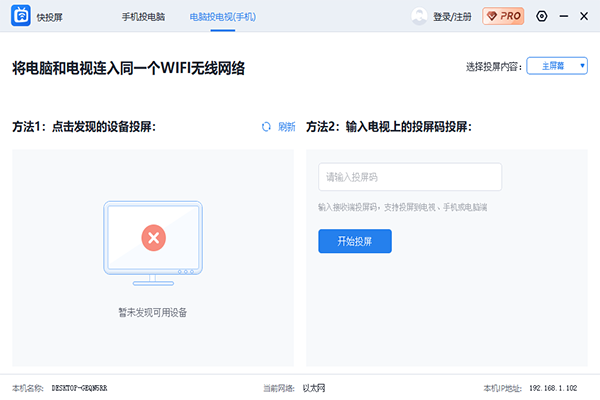Click the PRO diamond upgrade badge
This screenshot has height=400, width=600.
click(503, 16)
